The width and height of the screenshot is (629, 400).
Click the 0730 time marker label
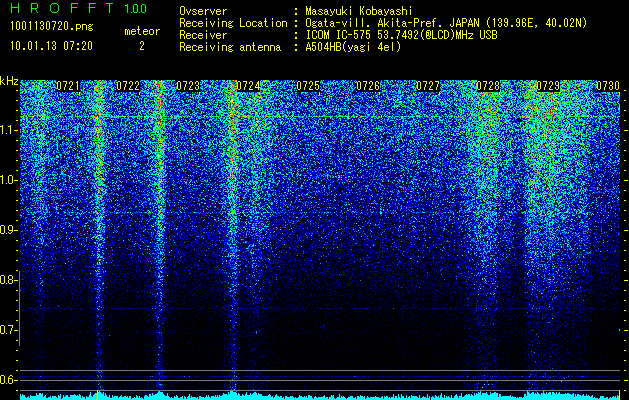pos(608,86)
